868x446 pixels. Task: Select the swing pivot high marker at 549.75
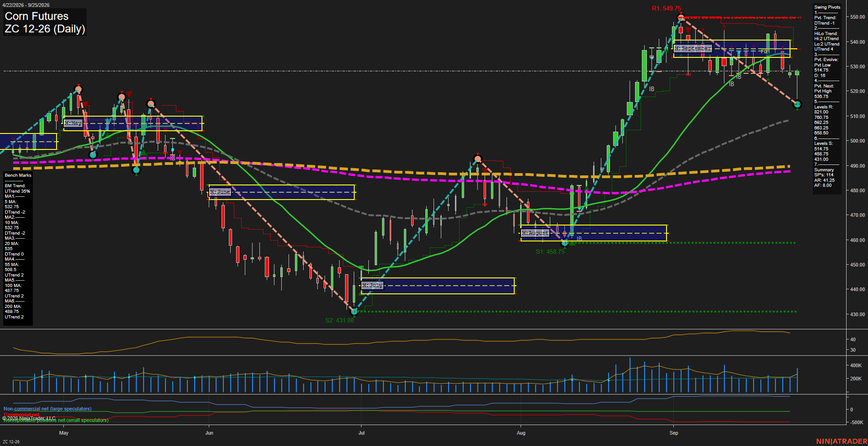[681, 18]
